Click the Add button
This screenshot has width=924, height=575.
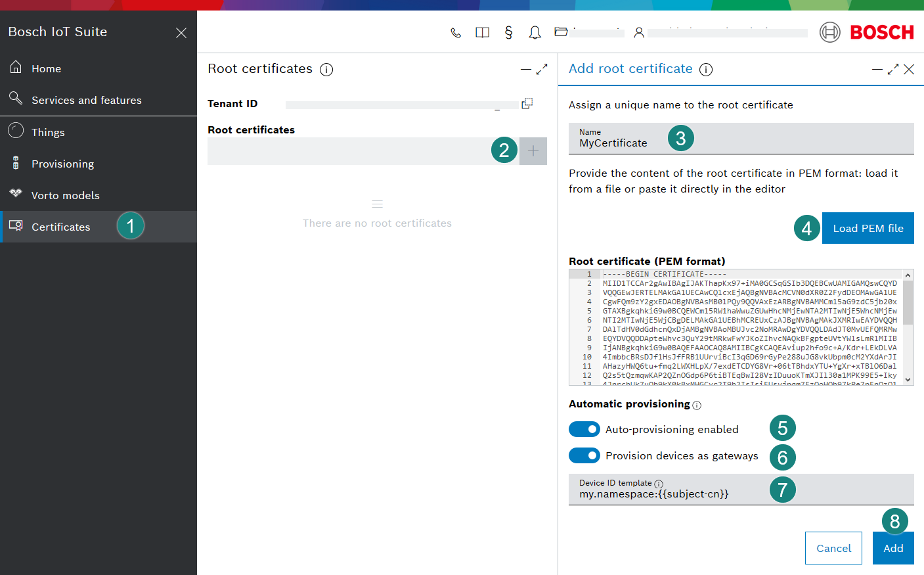(x=893, y=548)
